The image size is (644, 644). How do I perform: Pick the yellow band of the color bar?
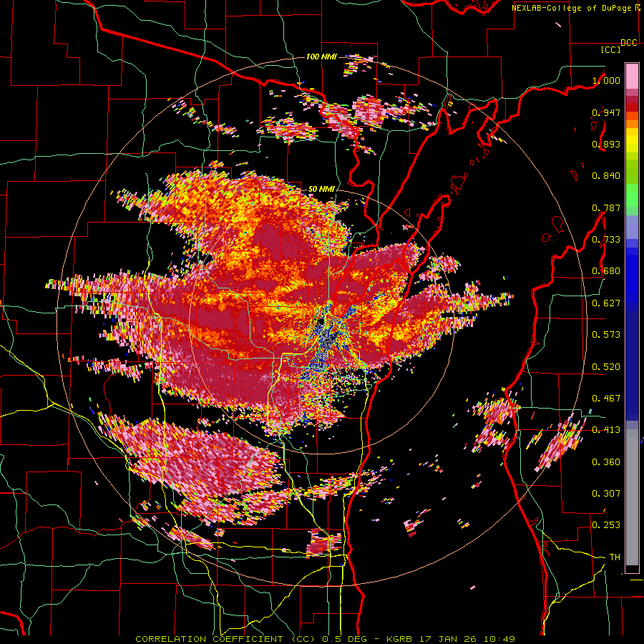click(632, 140)
